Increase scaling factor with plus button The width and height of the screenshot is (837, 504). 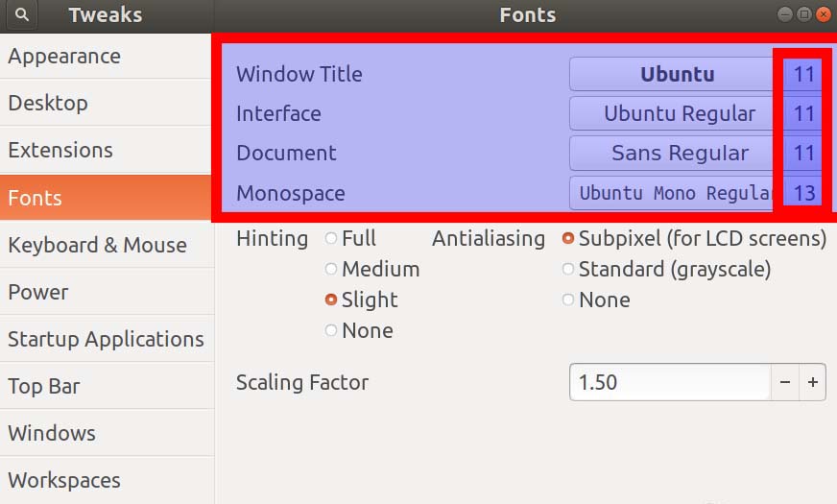(x=812, y=382)
